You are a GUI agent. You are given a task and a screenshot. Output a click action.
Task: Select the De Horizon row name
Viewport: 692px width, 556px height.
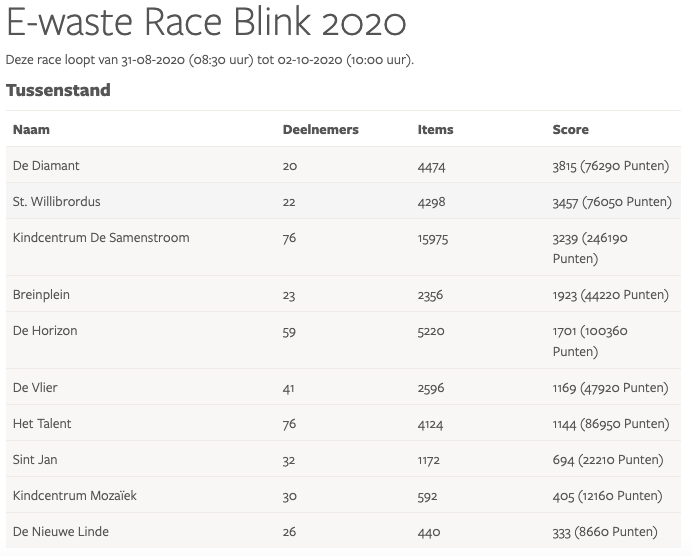(45, 331)
